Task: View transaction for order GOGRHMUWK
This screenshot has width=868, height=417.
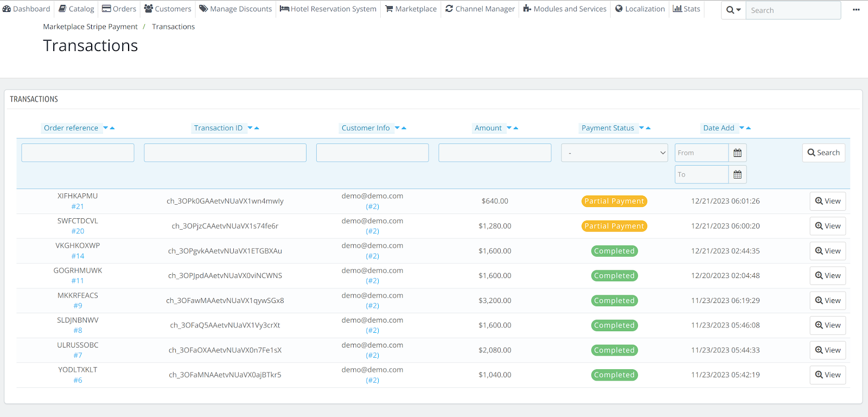Action: click(x=828, y=276)
